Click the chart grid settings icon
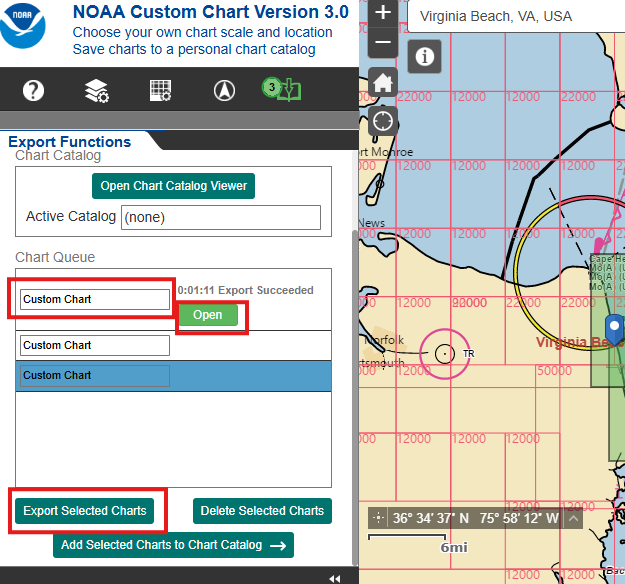625x584 pixels. click(x=160, y=91)
